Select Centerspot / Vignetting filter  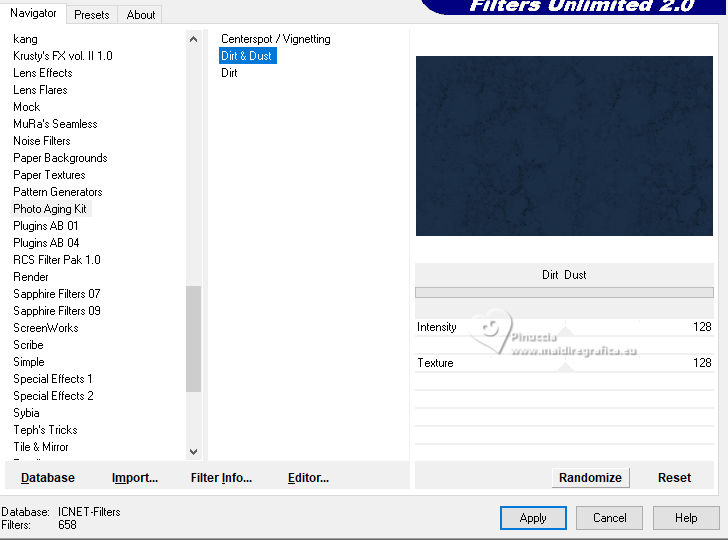[x=276, y=39]
